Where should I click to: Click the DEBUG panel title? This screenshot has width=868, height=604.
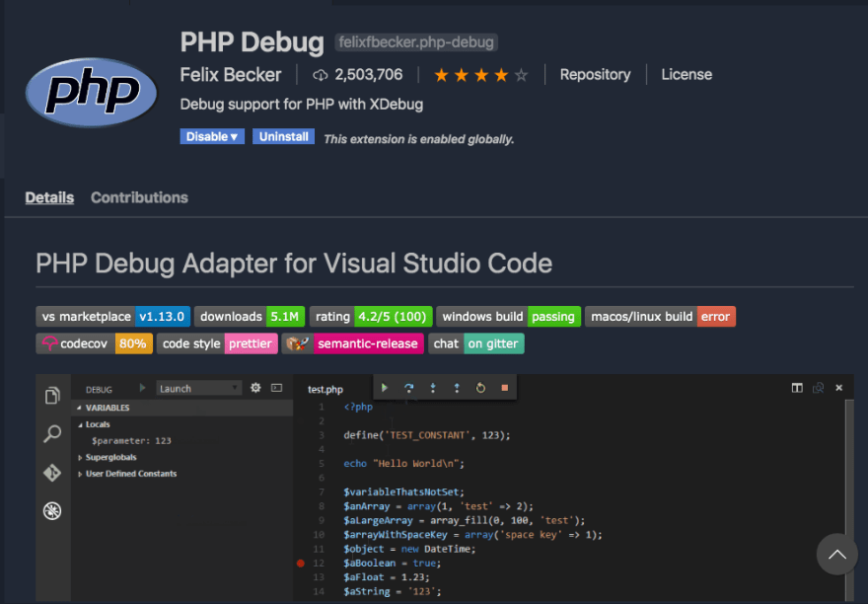(99, 390)
